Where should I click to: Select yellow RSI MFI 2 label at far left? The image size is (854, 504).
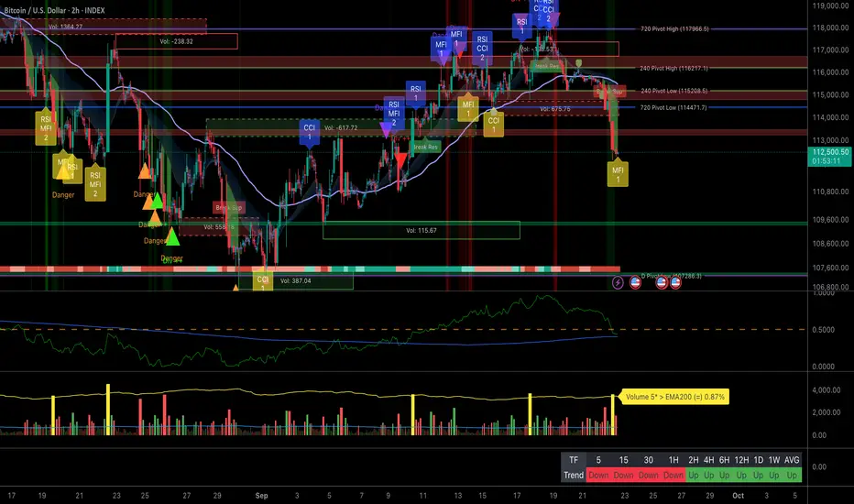[46, 127]
